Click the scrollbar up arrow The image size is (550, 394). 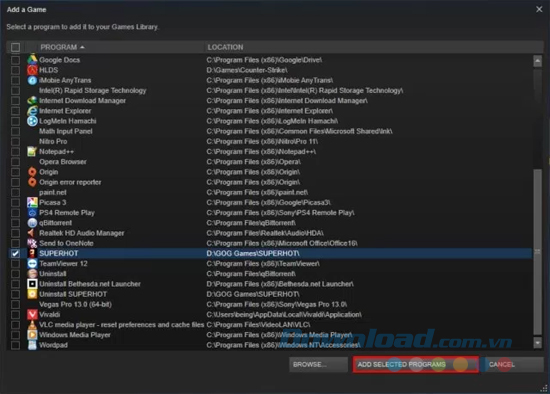coord(537,61)
